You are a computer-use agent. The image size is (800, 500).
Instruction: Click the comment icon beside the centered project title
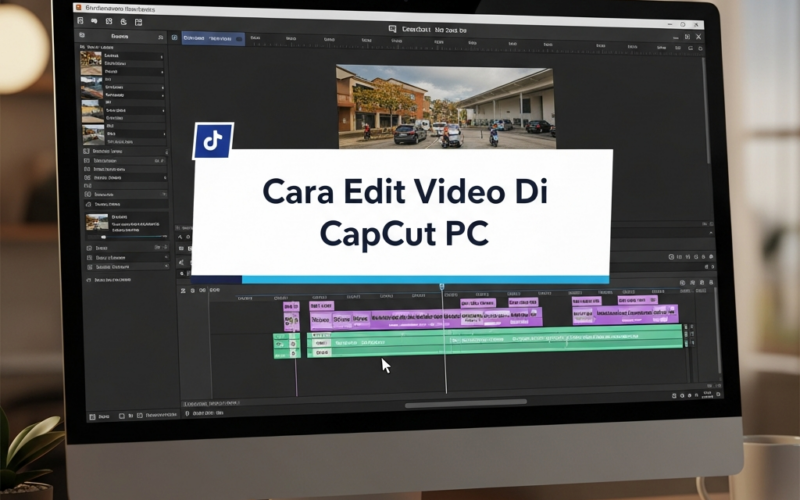point(392,29)
